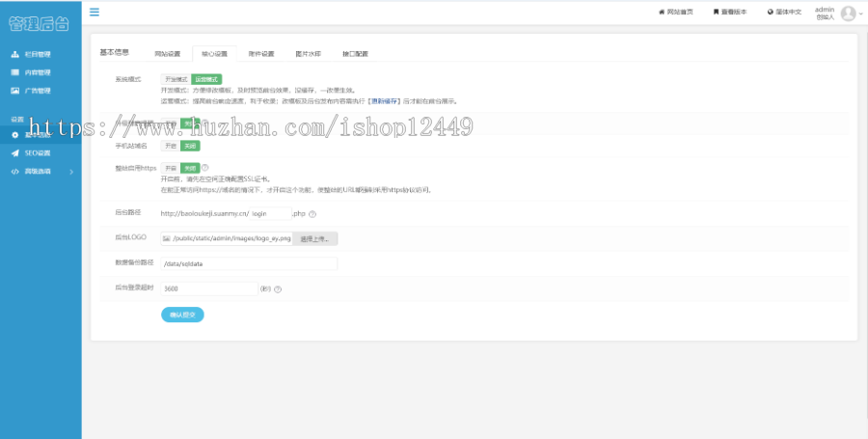Screen dimensions: 868x439
Task: Click the help icon after login .php
Action: [x=312, y=214]
